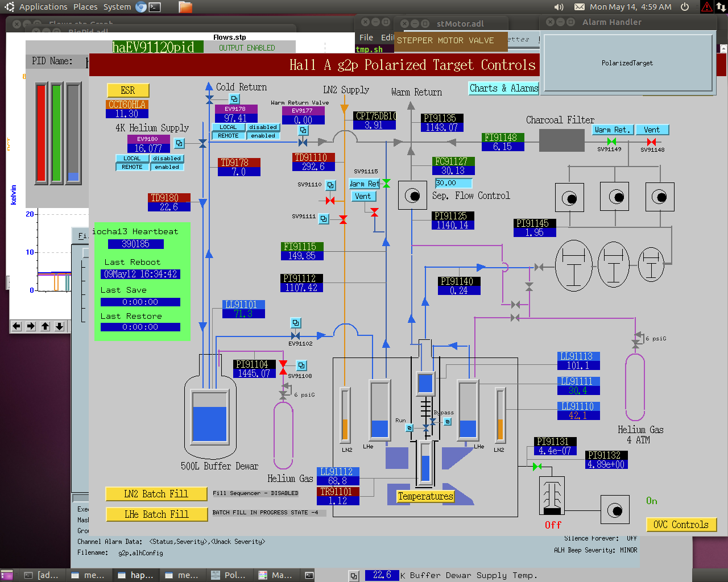Image resolution: width=728 pixels, height=582 pixels.
Task: Click the setpoint field showing 30.00
Action: coord(453,183)
